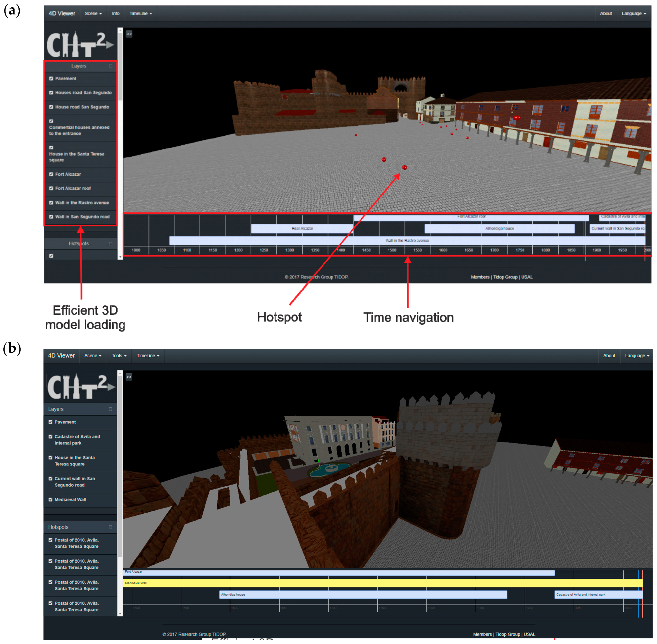Disable the Wall in the Rastro avenue layer
The image size is (657, 644).
(x=51, y=203)
